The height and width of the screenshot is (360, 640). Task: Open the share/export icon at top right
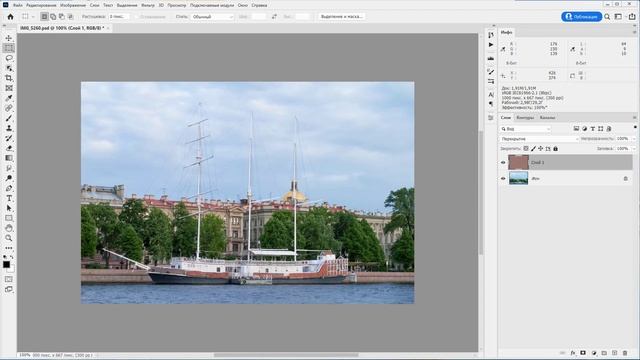click(631, 17)
